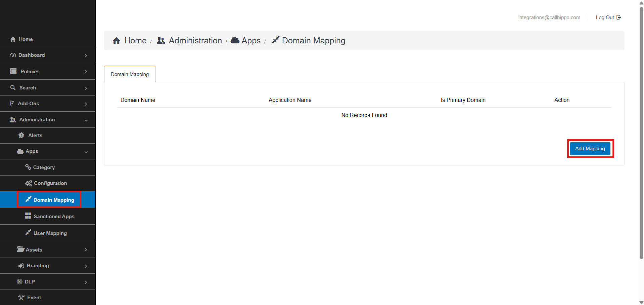Click the Assets folder icon
The height and width of the screenshot is (305, 644).
[20, 249]
